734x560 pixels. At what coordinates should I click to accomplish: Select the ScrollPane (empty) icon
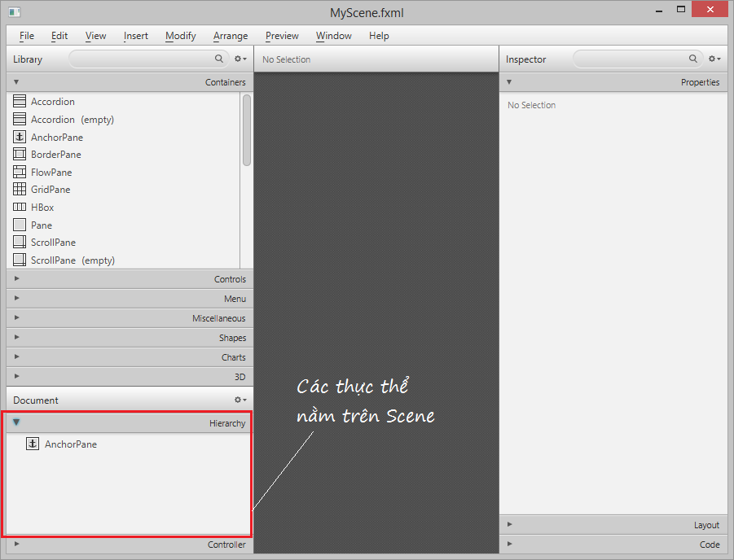tap(20, 260)
